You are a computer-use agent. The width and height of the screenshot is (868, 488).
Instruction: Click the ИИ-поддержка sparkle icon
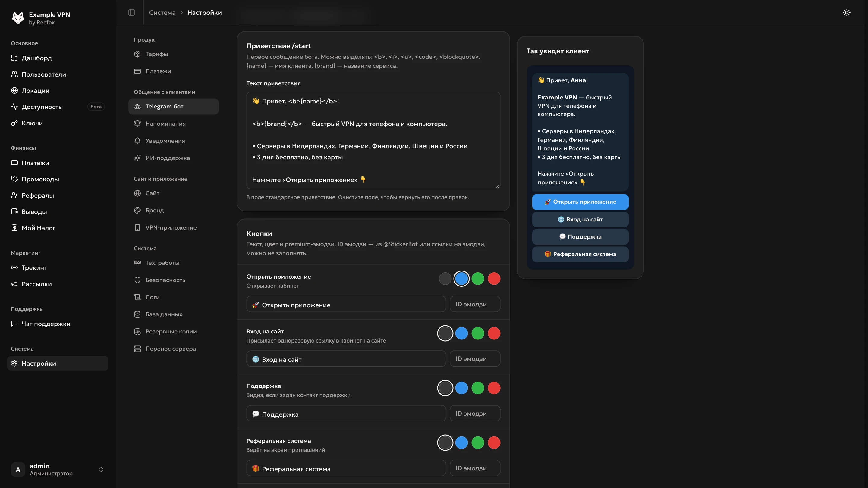(137, 158)
